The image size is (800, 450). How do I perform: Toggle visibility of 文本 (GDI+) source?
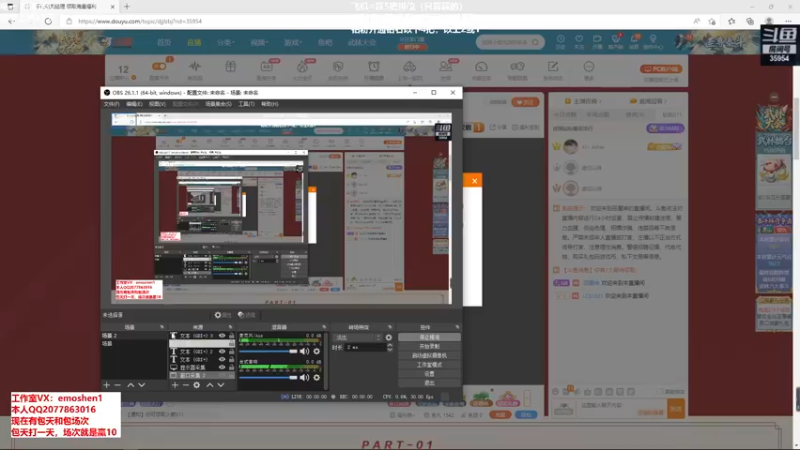(222, 359)
